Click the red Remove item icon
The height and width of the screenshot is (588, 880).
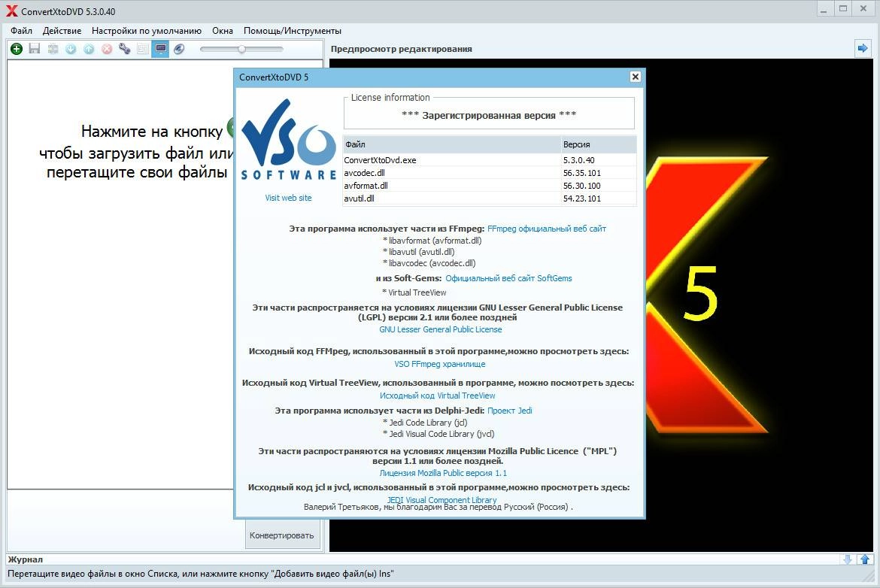(x=107, y=49)
